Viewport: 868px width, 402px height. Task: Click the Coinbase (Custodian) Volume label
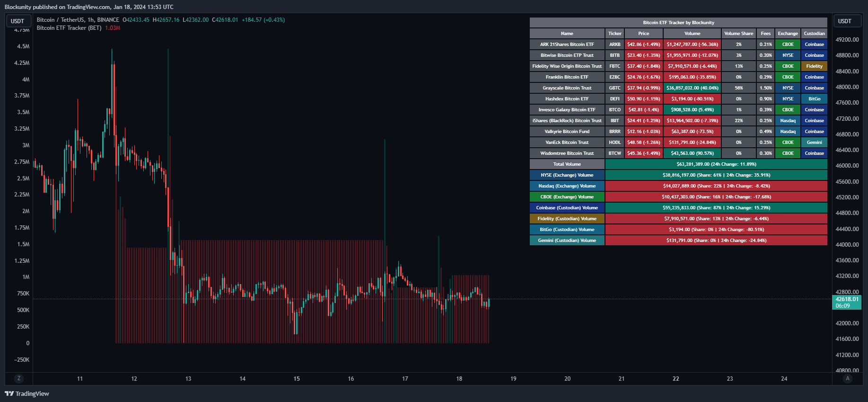567,208
